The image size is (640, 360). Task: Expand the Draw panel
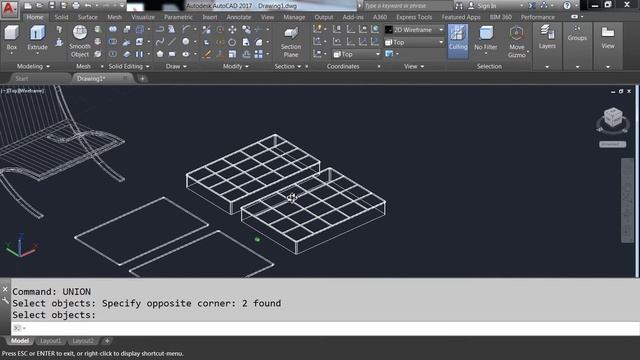176,66
